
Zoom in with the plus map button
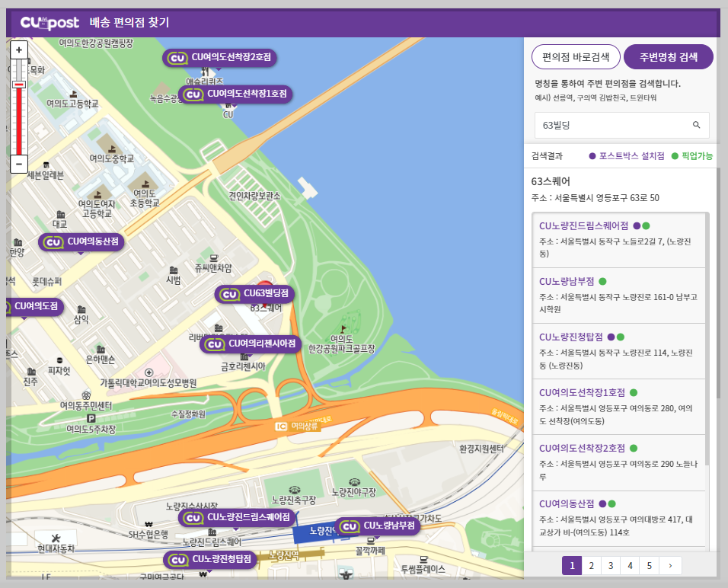(x=19, y=50)
